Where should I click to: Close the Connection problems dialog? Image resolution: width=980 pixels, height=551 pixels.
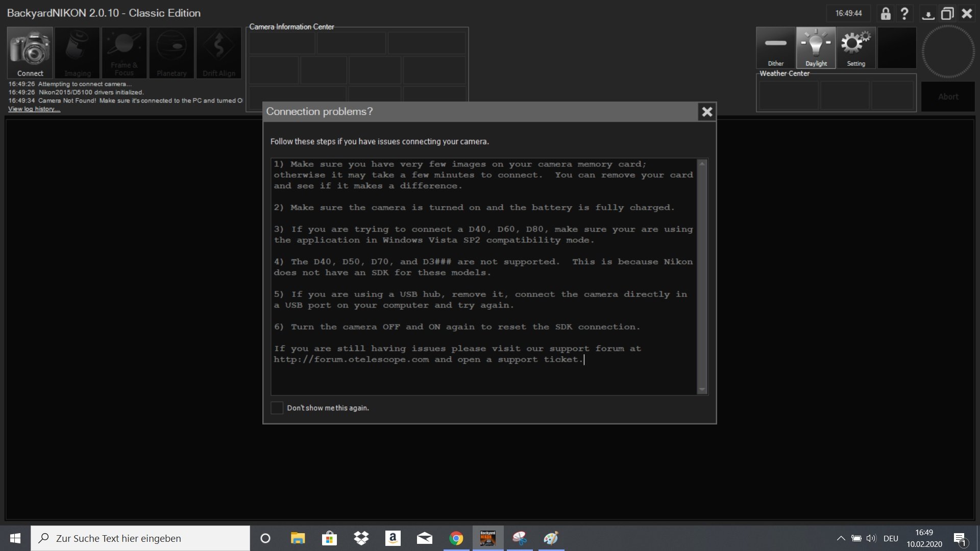click(x=706, y=112)
